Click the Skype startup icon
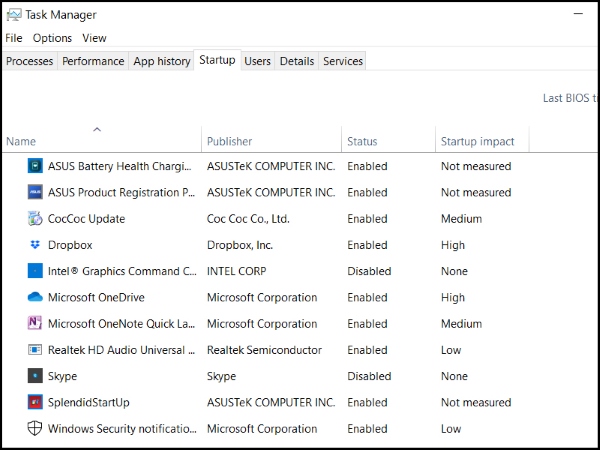This screenshot has width=600, height=450. click(x=36, y=376)
